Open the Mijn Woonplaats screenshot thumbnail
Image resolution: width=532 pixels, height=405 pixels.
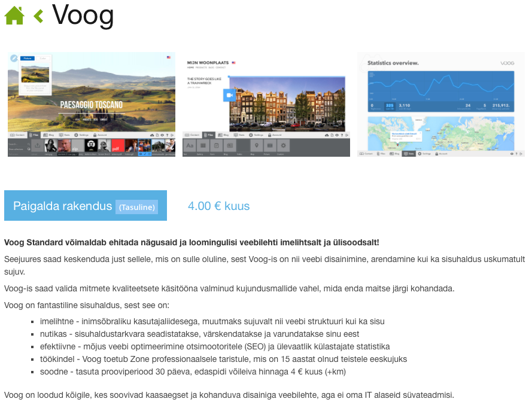pos(266,105)
